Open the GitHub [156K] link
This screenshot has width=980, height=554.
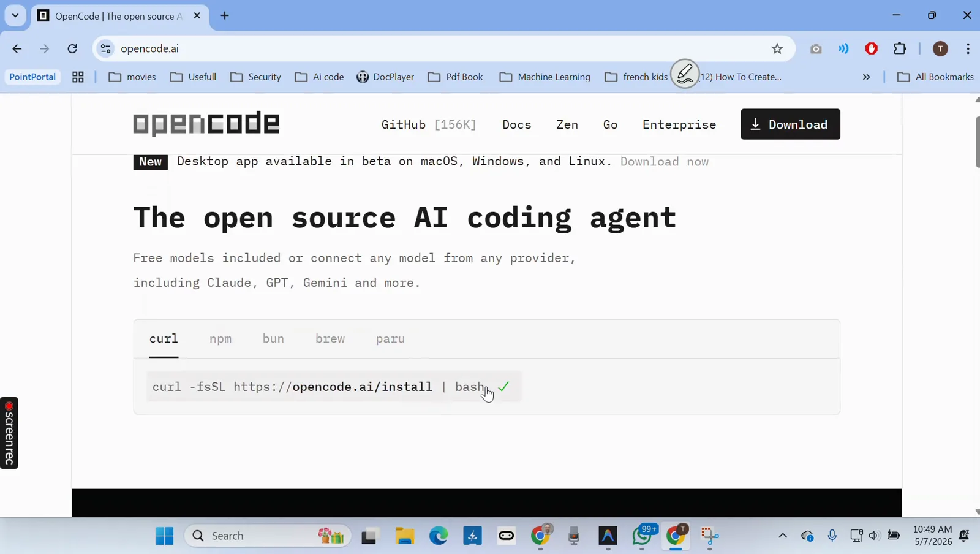428,124
